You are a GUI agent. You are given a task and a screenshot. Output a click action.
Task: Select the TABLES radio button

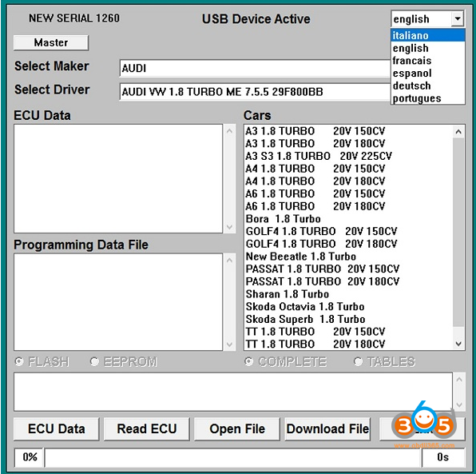[359, 361]
